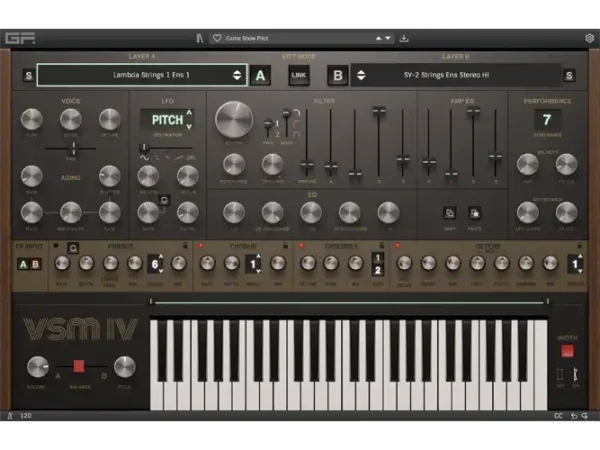Click the Lambda Strings 1 Ens 1 display
This screenshot has width=600, height=450.
coord(142,75)
